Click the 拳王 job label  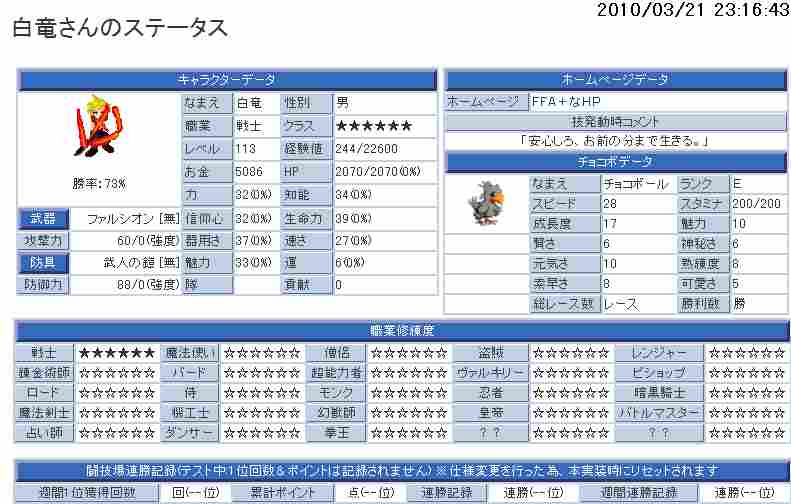point(336,433)
